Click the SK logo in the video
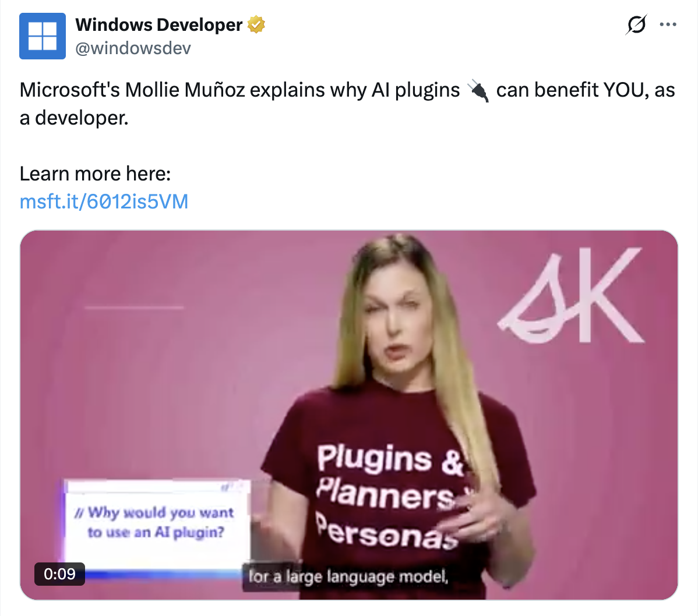The image size is (698, 616). pos(571,295)
